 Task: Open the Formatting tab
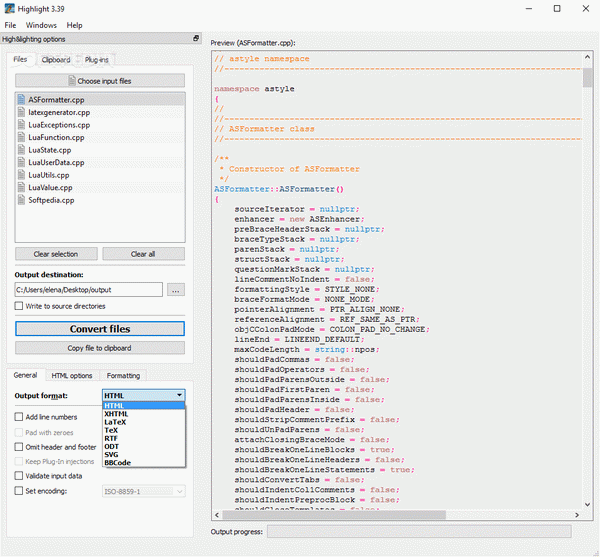click(123, 376)
